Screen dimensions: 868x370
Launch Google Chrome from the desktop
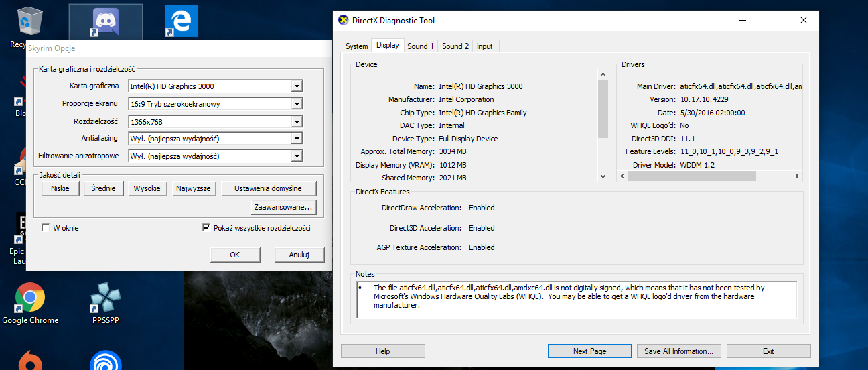coord(30,303)
